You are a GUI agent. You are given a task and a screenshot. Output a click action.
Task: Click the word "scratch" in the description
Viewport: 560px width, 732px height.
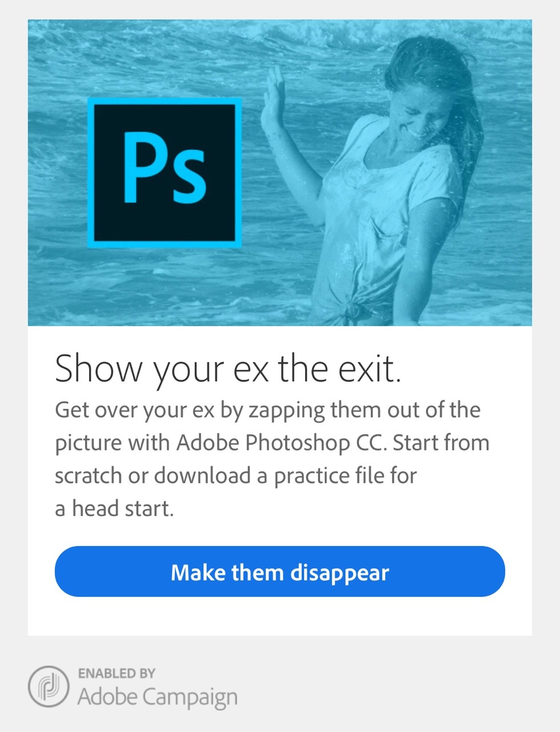(x=88, y=476)
